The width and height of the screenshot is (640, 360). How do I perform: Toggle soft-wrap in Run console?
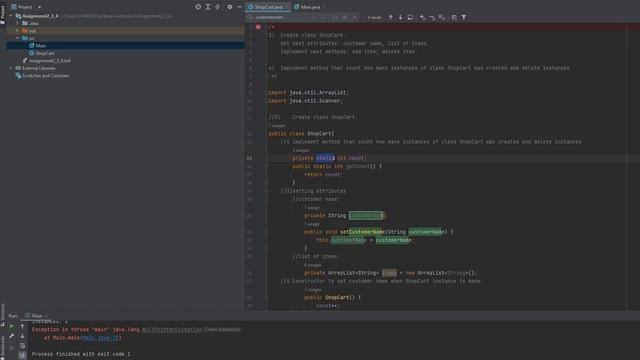22,346
